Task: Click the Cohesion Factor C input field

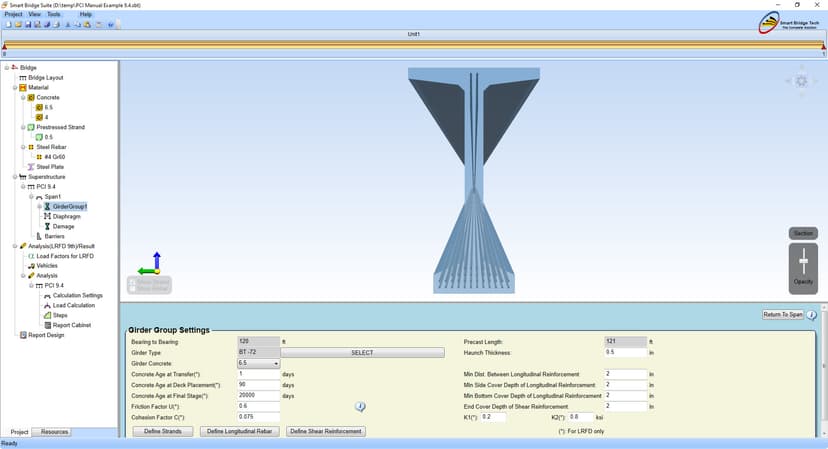Action: pos(258,417)
